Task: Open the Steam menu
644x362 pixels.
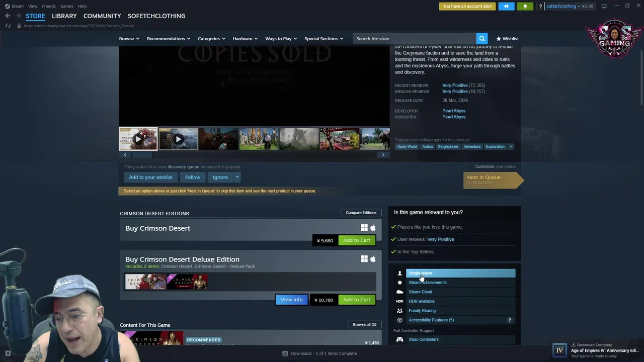Action: (x=14, y=6)
